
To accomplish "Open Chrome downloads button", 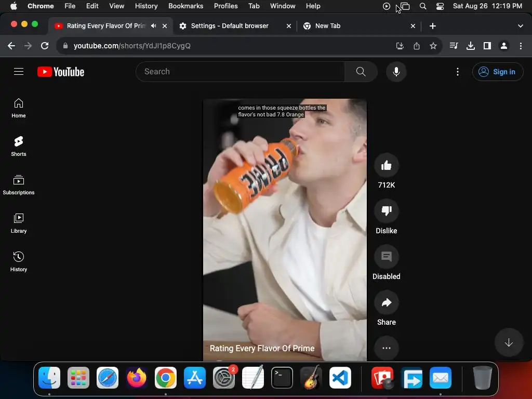I will click(470, 46).
